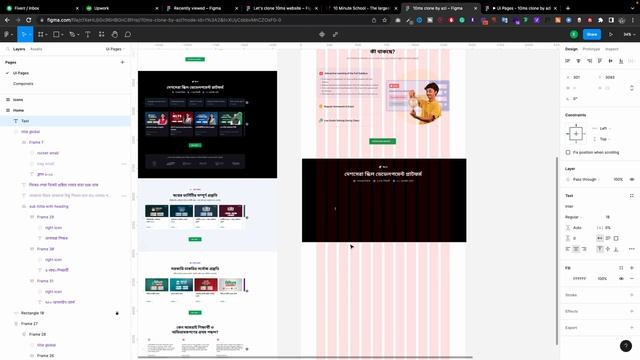Add a new page with plus icon
Viewport: 640px width, 360px height.
click(x=122, y=62)
